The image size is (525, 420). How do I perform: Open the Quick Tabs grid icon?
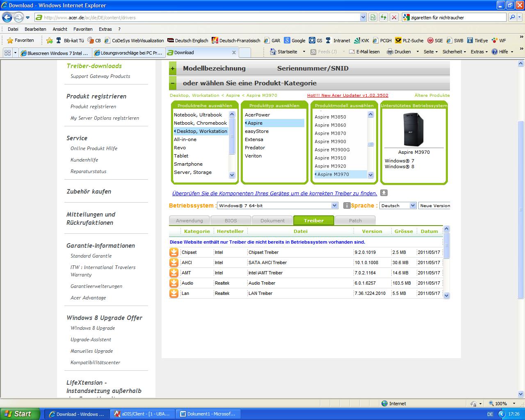[7, 52]
